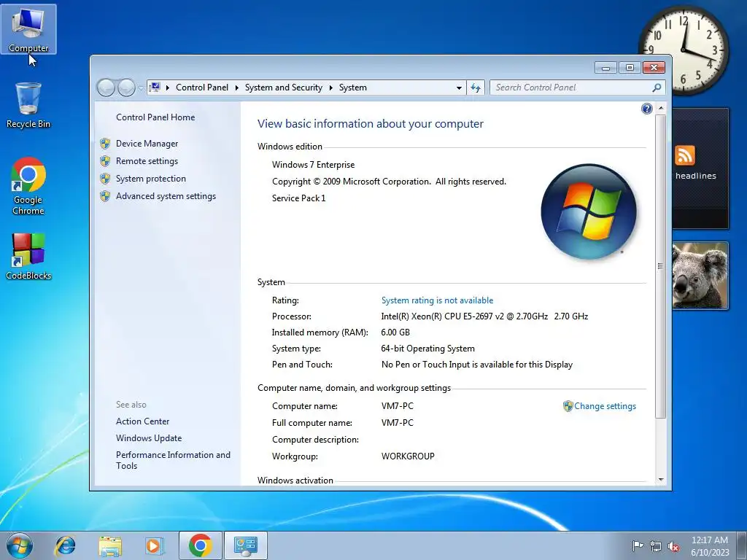Viewport: 747px width, 560px height.
Task: Go back with the Back arrow button
Action: coord(107,87)
